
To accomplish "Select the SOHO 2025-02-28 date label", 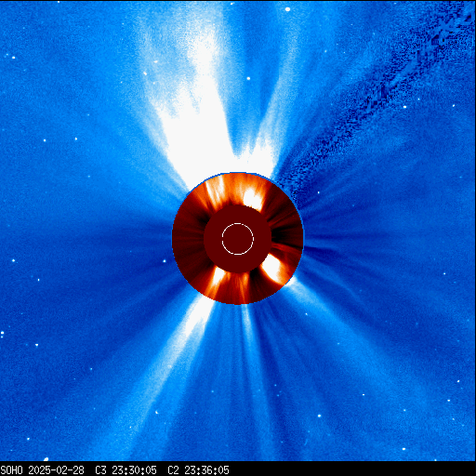I will coord(42,470).
